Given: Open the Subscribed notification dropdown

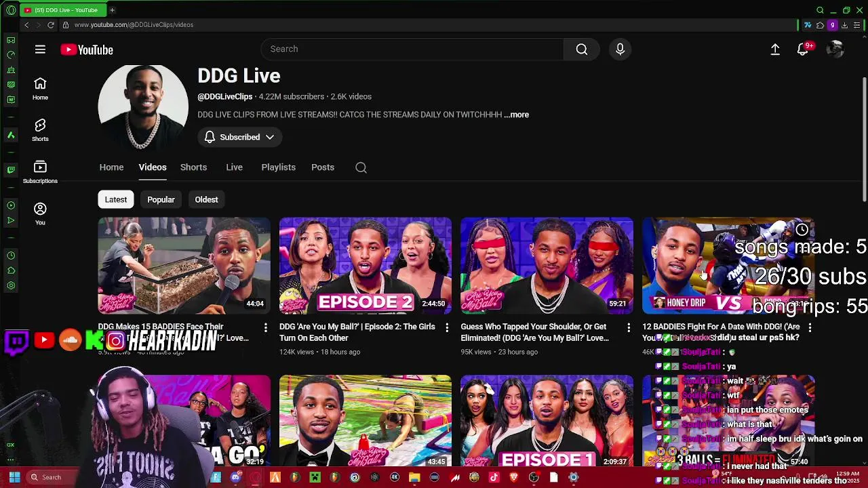Looking at the screenshot, I should click(x=239, y=137).
